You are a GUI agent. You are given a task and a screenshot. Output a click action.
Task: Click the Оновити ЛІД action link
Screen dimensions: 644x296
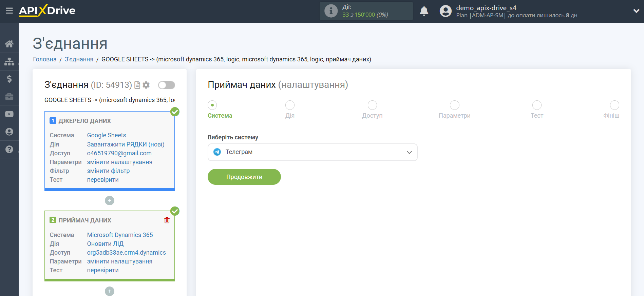(106, 244)
